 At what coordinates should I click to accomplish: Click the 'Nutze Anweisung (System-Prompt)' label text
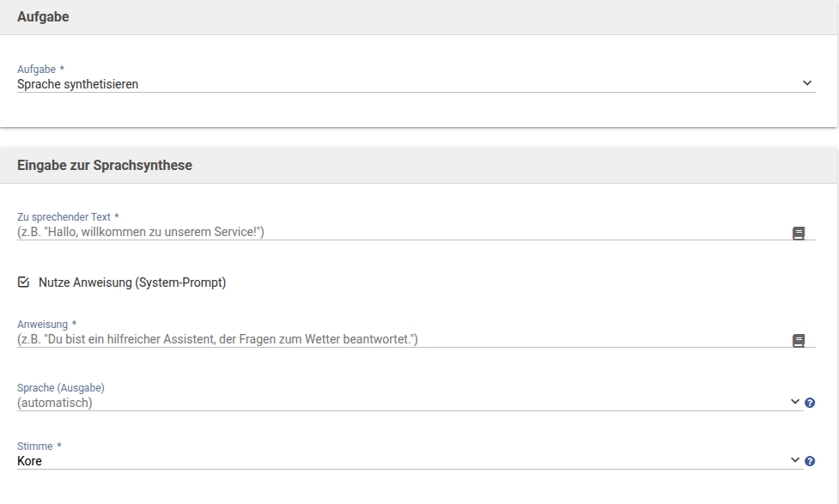pyautogui.click(x=132, y=282)
